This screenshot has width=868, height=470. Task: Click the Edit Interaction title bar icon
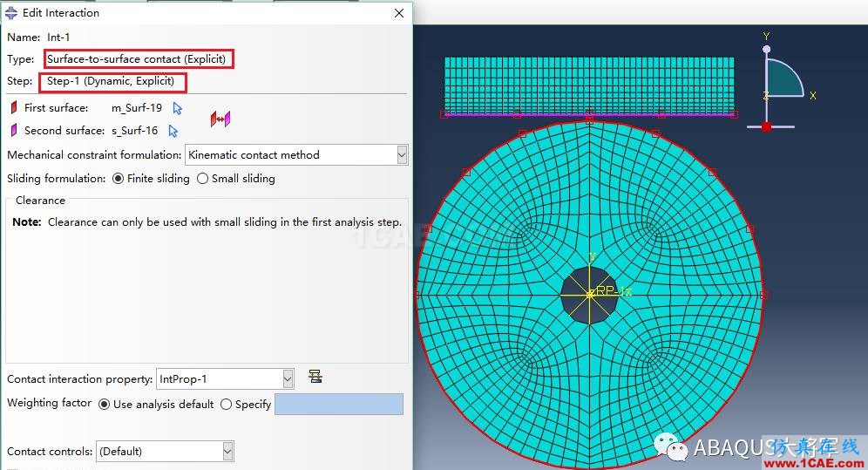click(x=11, y=13)
